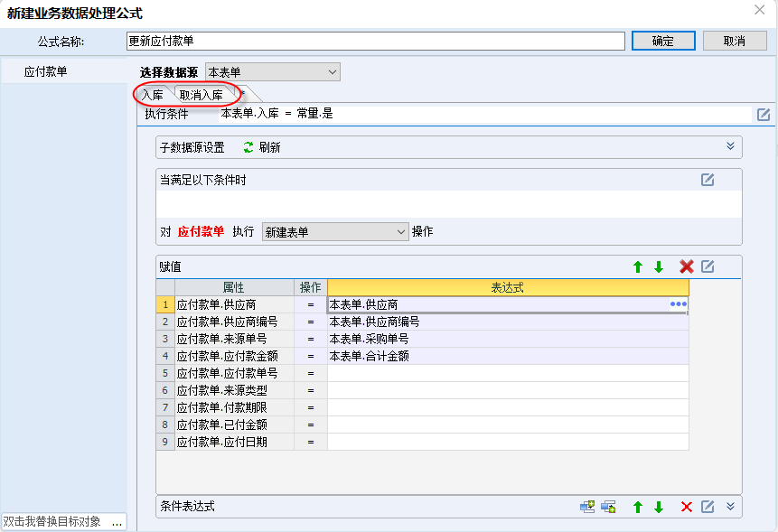Click the red 应付款单 target label

(x=201, y=231)
